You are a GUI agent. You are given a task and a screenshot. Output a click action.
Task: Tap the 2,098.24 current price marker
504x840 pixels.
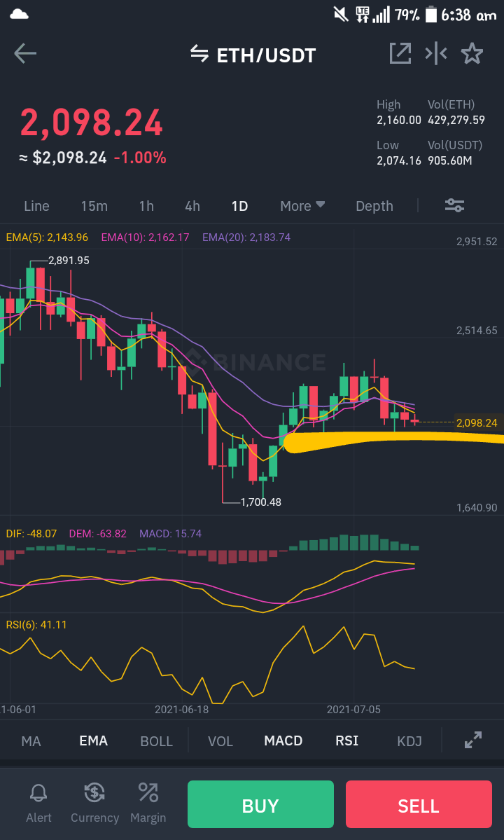click(x=476, y=422)
